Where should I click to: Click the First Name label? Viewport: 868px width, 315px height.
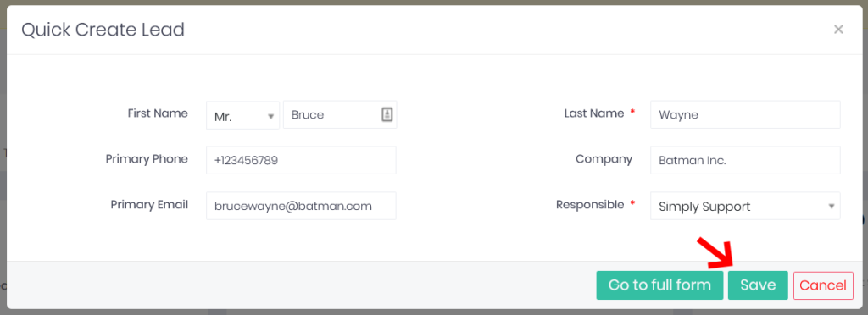(158, 113)
